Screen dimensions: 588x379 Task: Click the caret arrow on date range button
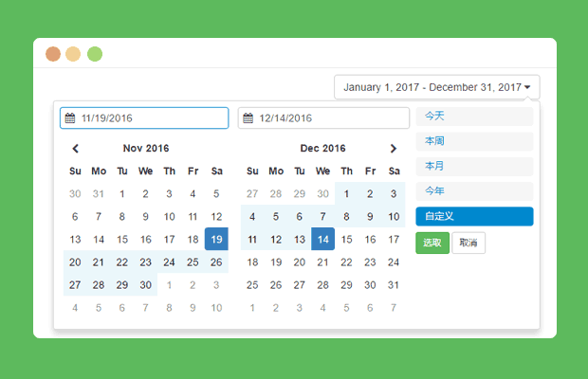tap(527, 87)
